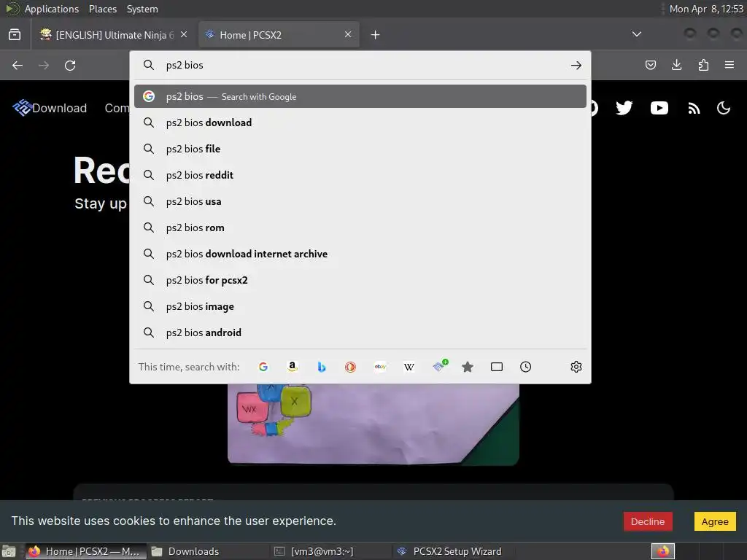Open the RSS feed icon

(694, 109)
